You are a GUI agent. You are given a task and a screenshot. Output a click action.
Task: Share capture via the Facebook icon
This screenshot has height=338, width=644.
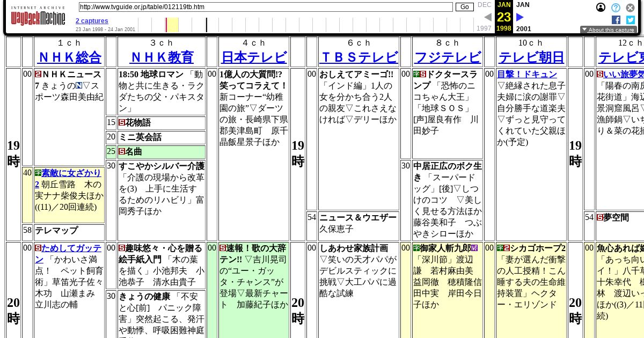click(616, 20)
